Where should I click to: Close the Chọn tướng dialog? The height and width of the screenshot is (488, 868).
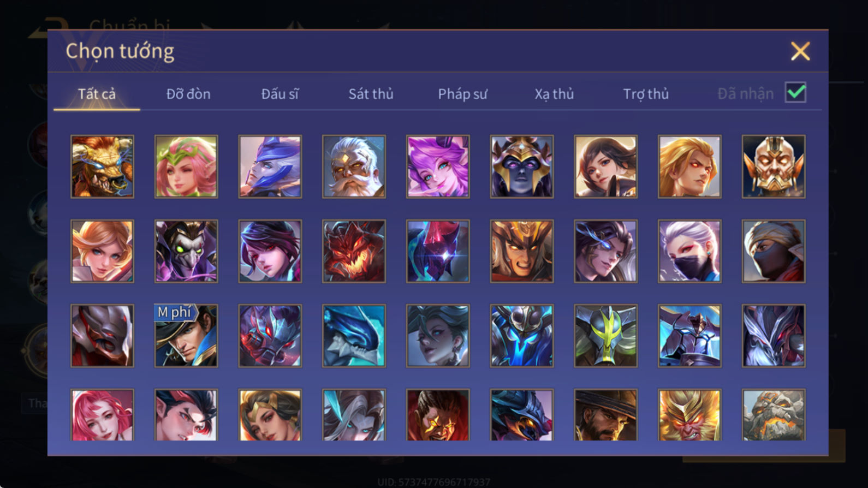coord(800,51)
